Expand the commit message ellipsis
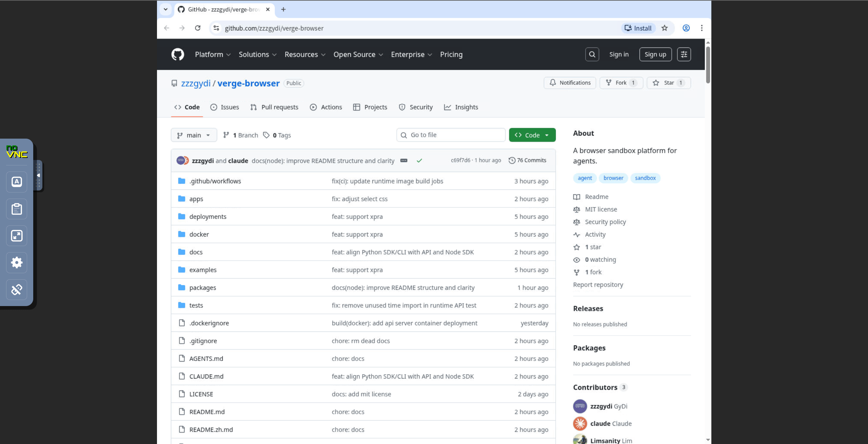 click(403, 161)
